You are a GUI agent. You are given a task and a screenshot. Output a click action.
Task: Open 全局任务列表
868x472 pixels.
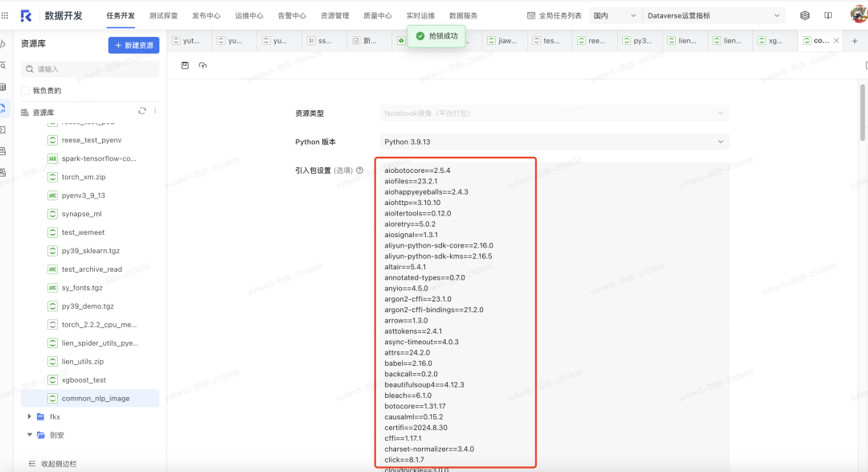tap(554, 15)
